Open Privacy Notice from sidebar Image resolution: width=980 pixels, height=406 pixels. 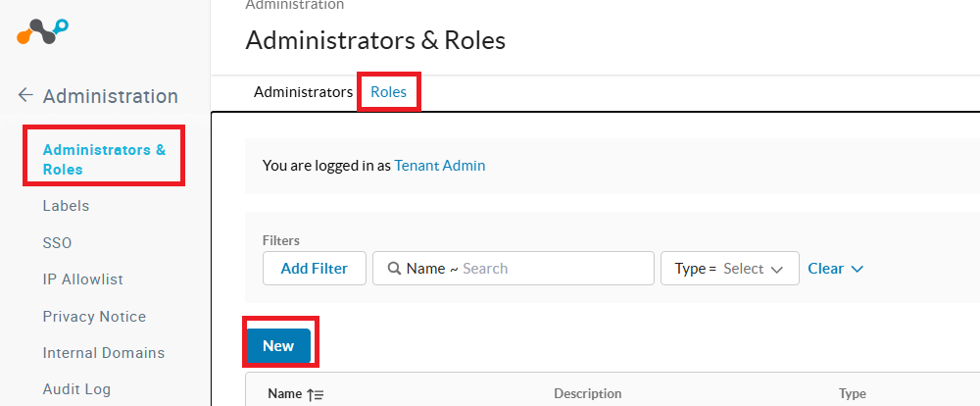coord(94,317)
